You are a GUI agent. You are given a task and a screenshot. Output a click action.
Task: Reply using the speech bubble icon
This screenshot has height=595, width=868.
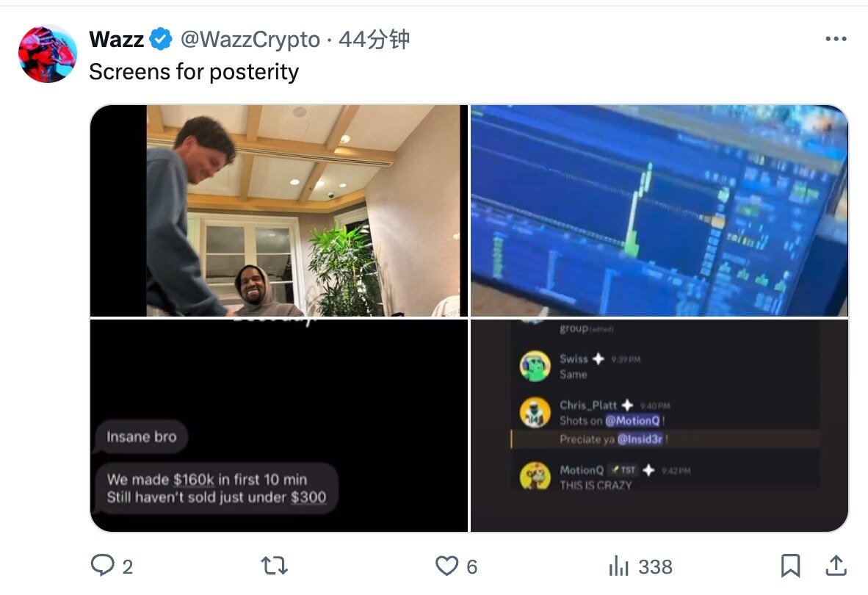click(x=102, y=566)
